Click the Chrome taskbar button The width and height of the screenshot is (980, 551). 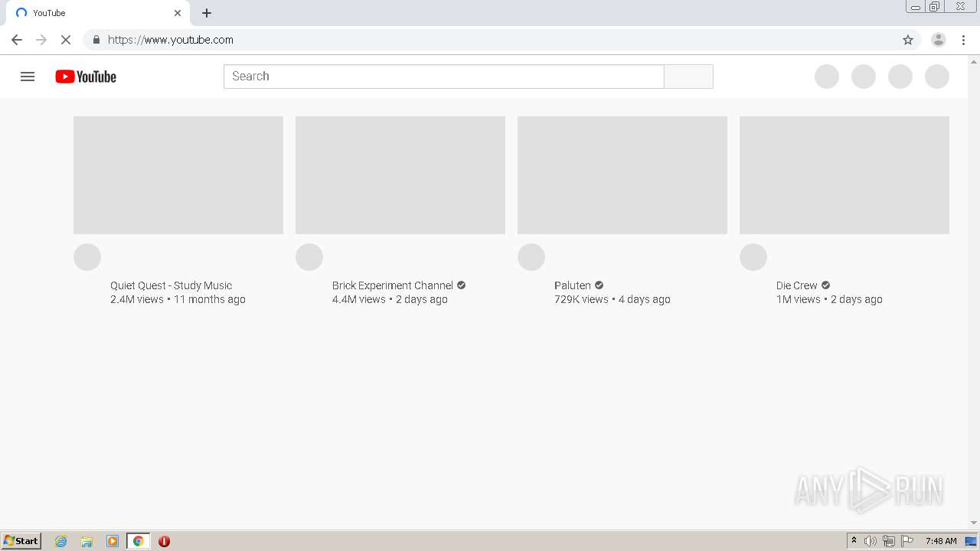(x=138, y=541)
